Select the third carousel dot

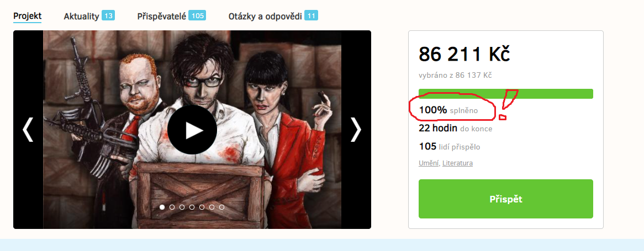[x=182, y=207]
